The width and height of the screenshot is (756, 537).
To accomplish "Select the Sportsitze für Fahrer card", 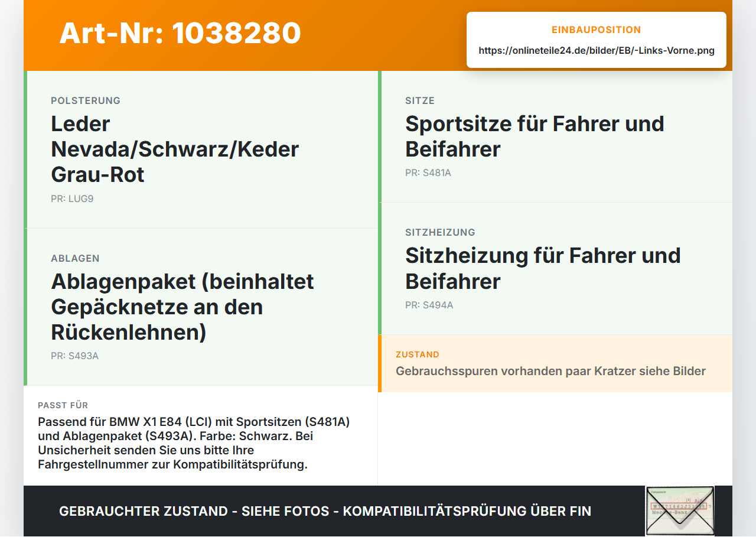I will (x=555, y=136).
